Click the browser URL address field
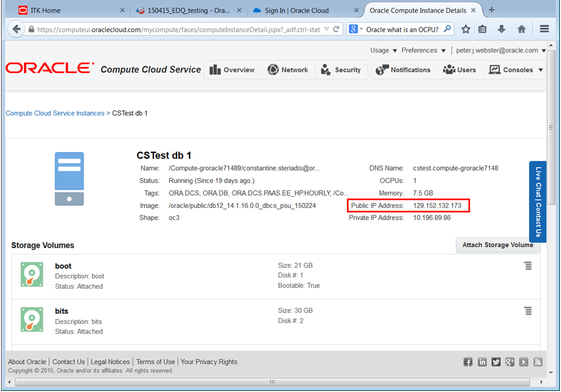Viewport: 561px width, 392px height. (178, 30)
